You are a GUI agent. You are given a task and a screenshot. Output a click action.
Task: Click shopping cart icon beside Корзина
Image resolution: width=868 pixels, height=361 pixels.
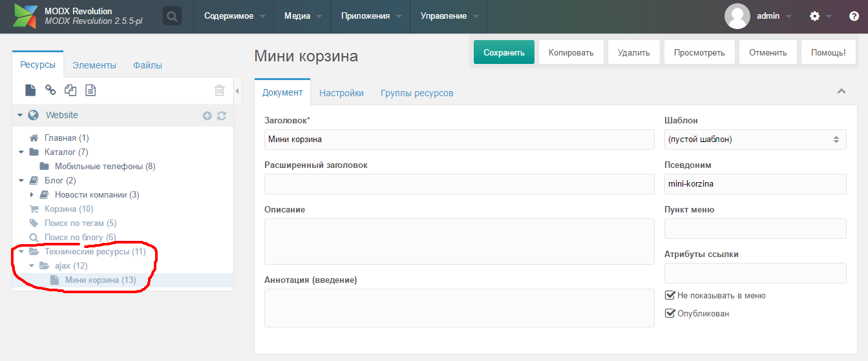click(34, 209)
